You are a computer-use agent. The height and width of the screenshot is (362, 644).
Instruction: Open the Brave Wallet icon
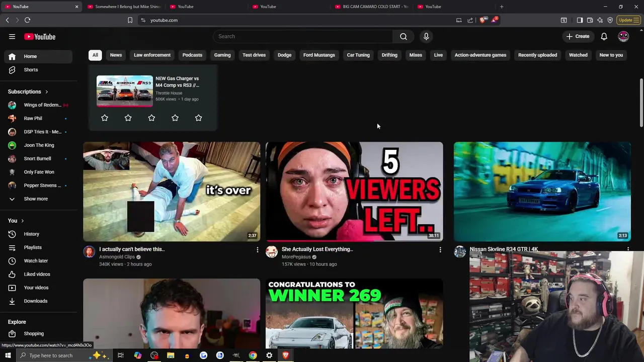[x=590, y=20]
